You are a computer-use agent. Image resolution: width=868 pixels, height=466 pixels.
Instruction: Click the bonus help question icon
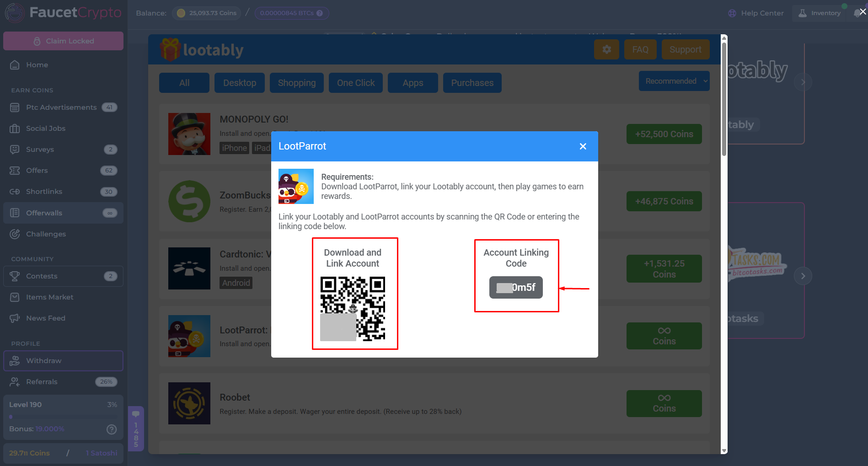[x=112, y=429]
